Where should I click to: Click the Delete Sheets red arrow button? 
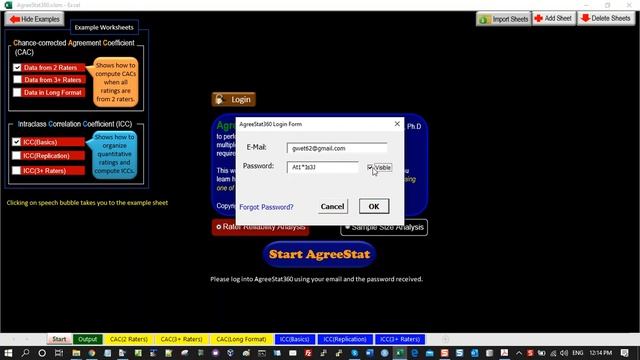606,18
